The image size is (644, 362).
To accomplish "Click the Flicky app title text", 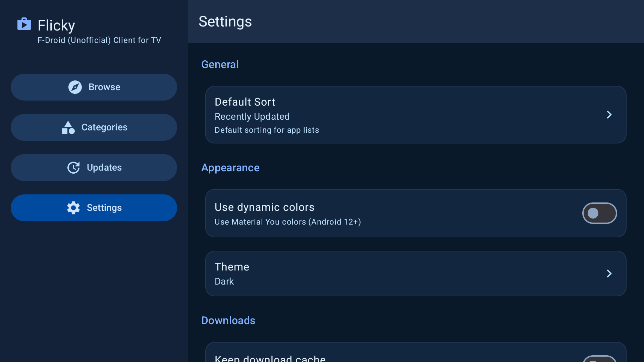I will (56, 25).
